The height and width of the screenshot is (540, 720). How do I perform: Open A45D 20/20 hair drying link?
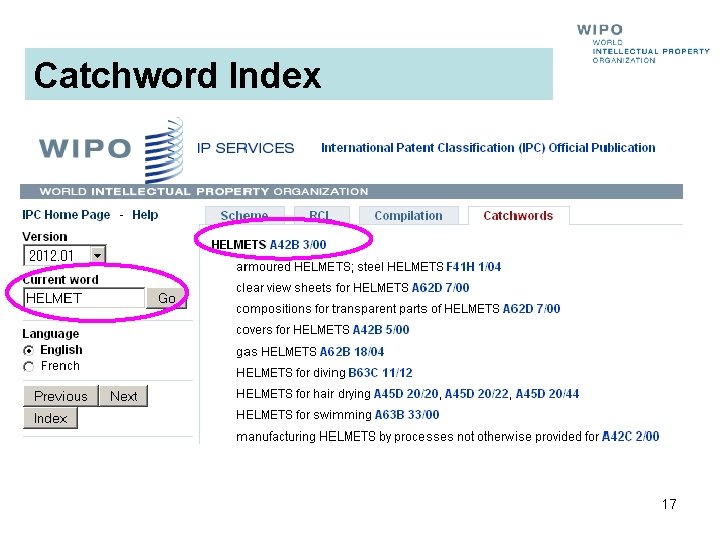406,394
